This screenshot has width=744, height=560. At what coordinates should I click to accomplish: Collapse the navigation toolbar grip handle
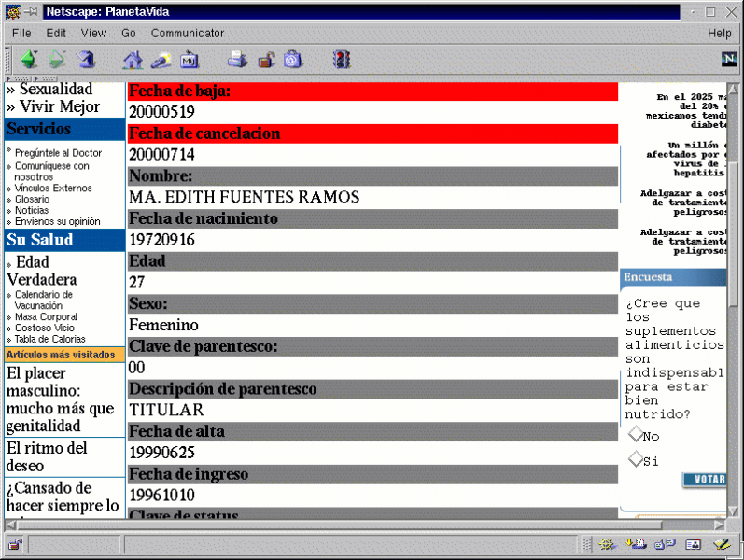click(x=9, y=60)
